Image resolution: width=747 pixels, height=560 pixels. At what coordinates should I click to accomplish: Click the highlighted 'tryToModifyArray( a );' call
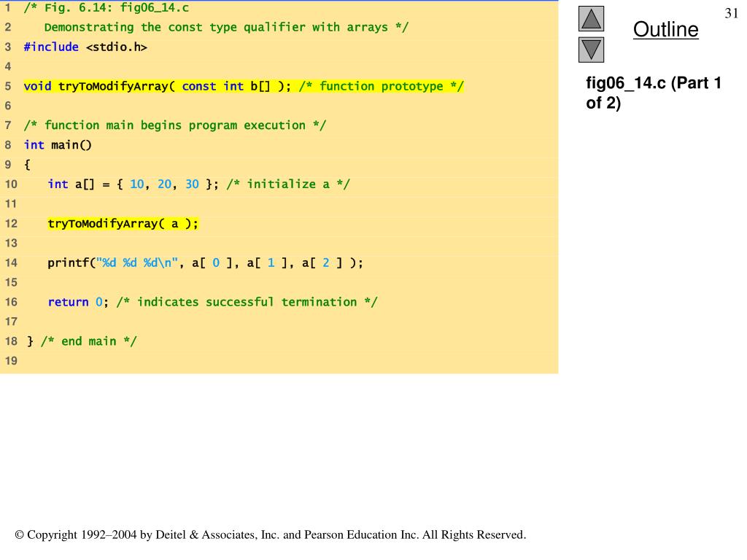pos(123,223)
